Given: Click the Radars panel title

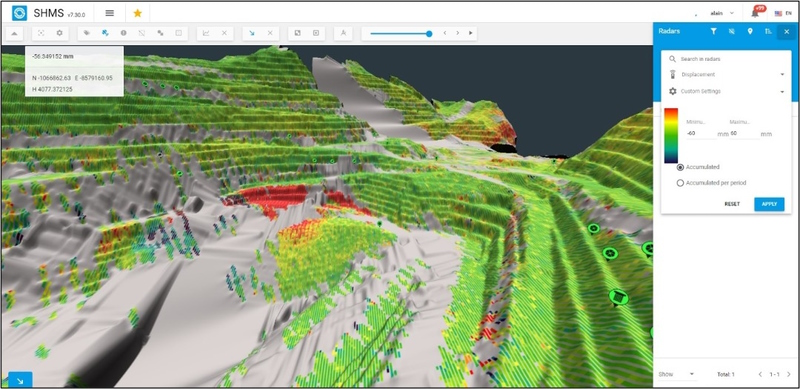Looking at the screenshot, I should coord(669,31).
